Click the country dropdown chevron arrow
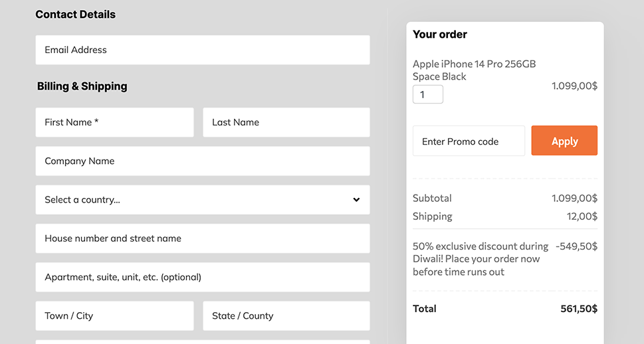Image resolution: width=644 pixels, height=344 pixels. tap(356, 200)
